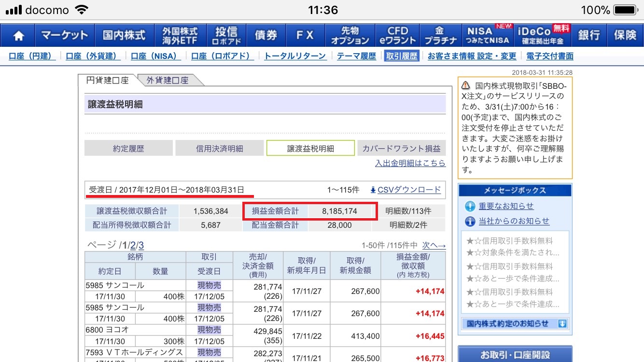Image resolution: width=644 pixels, height=362 pixels.
Task: Open the NISA つみたてNISA menu
Action: [x=488, y=36]
